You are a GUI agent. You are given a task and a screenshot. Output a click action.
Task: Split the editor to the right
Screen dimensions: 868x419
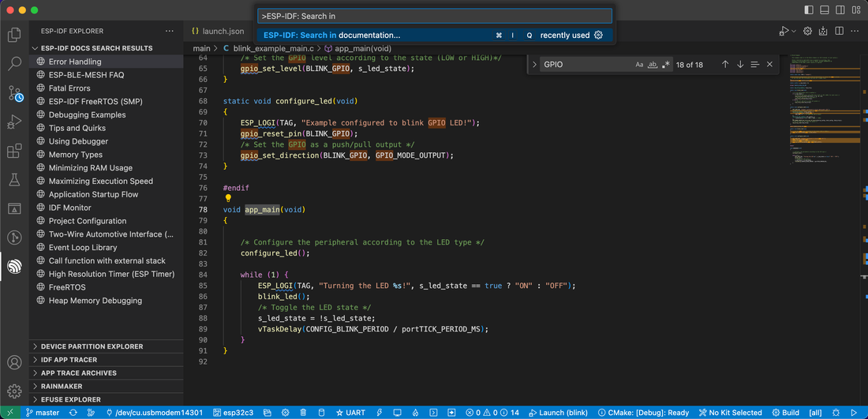click(839, 31)
